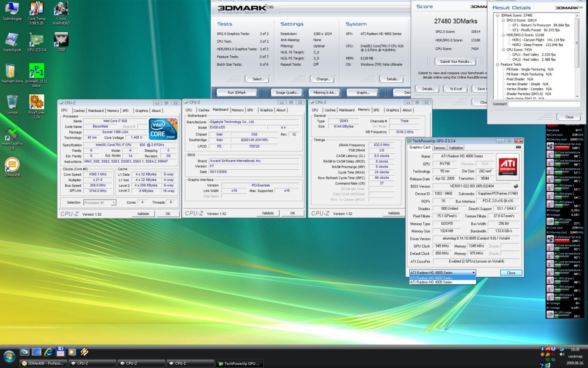
Task: Click the #1 GPU usage gadget icon
Action: [x=550, y=314]
